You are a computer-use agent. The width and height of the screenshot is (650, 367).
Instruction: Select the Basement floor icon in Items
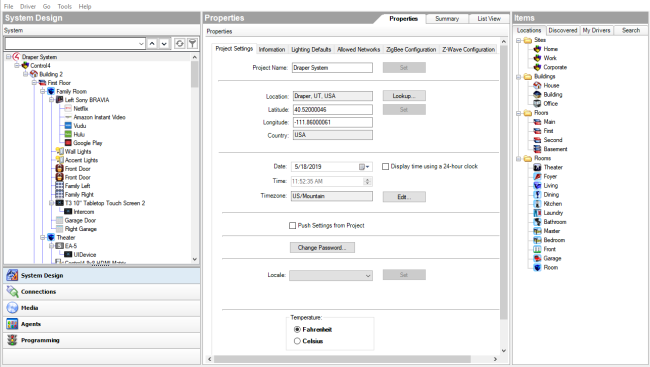tap(537, 149)
